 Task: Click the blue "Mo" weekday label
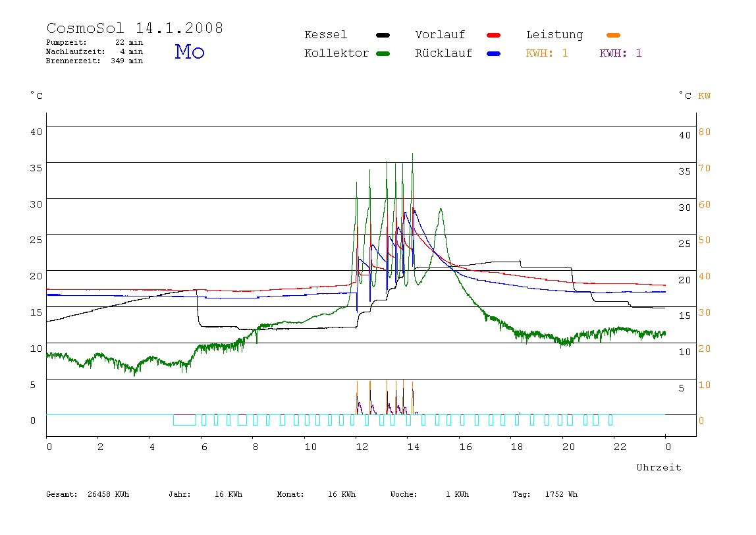pyautogui.click(x=190, y=51)
